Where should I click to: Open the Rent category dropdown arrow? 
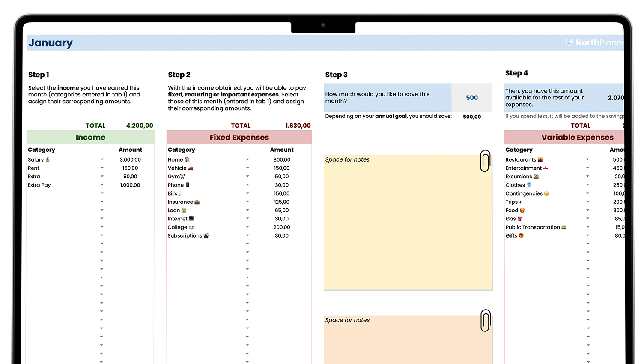coord(102,168)
